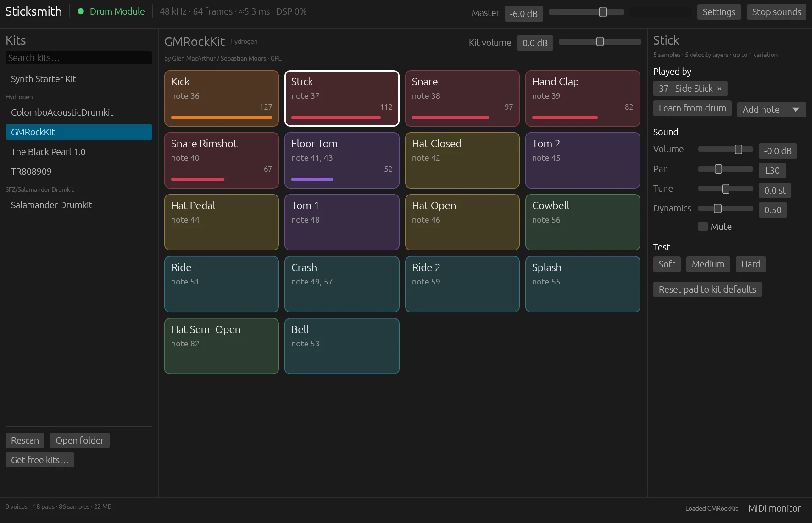The width and height of the screenshot is (812, 523).
Task: Select the Crash pad
Action: [x=342, y=284]
